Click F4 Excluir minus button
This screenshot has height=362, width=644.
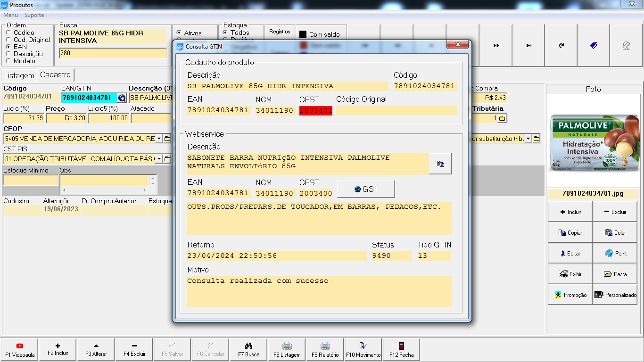click(x=134, y=350)
